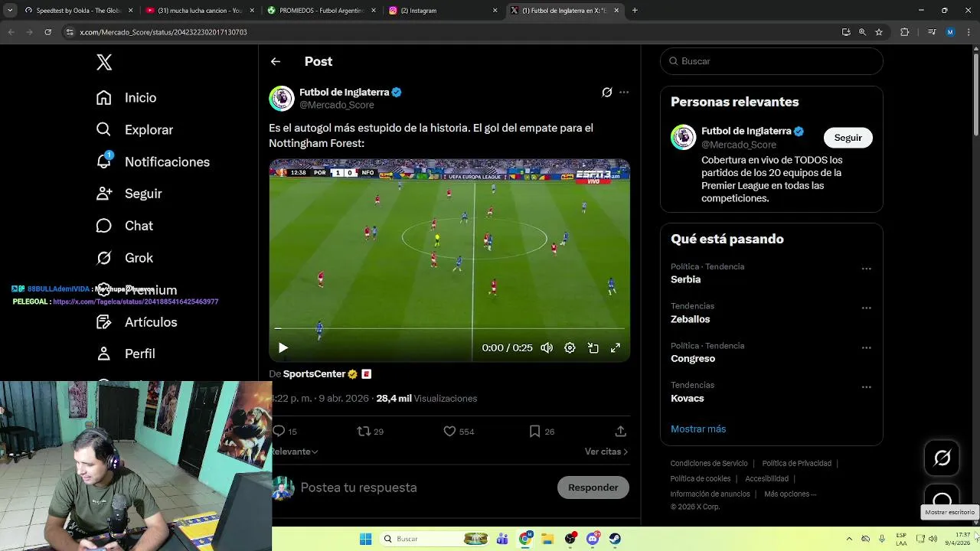
Task: Click the Postea tu respuesta field
Action: [x=358, y=487]
